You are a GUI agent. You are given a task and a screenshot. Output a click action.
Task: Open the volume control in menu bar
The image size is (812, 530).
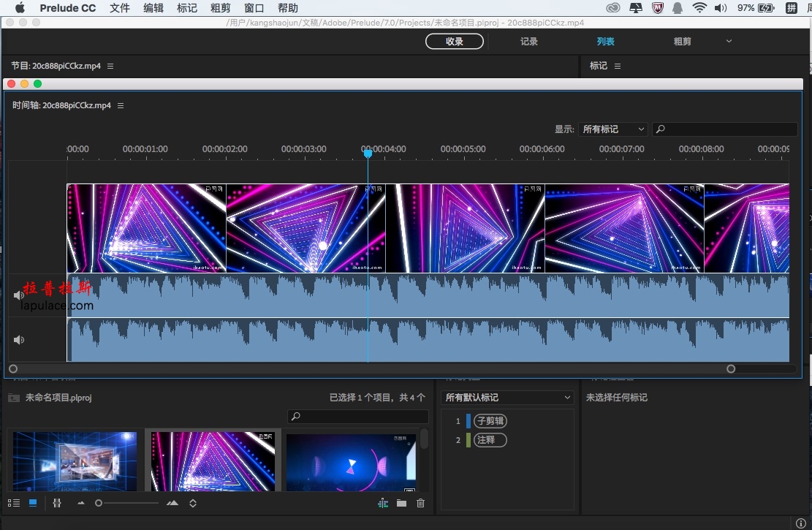pos(721,8)
